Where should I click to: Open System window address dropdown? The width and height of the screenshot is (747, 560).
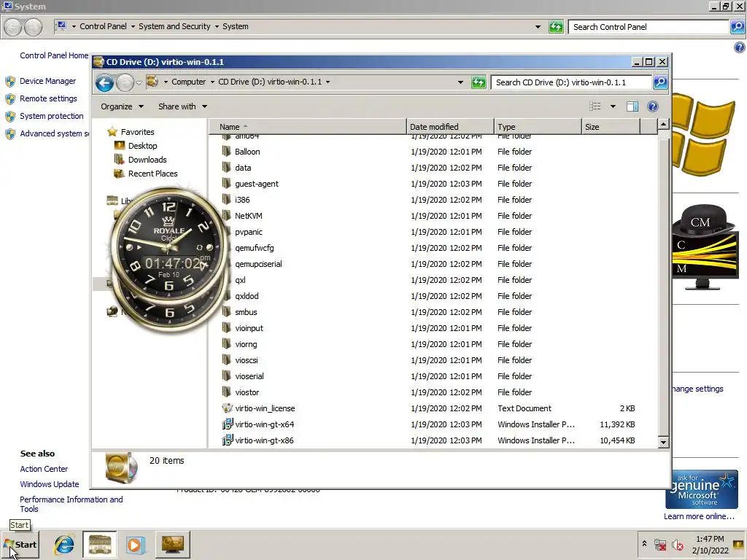click(x=538, y=27)
